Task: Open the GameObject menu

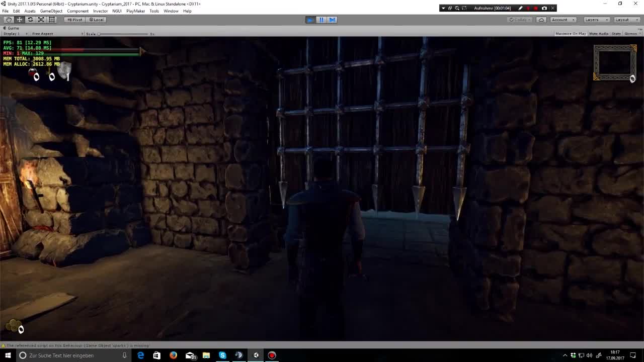Action: click(51, 11)
